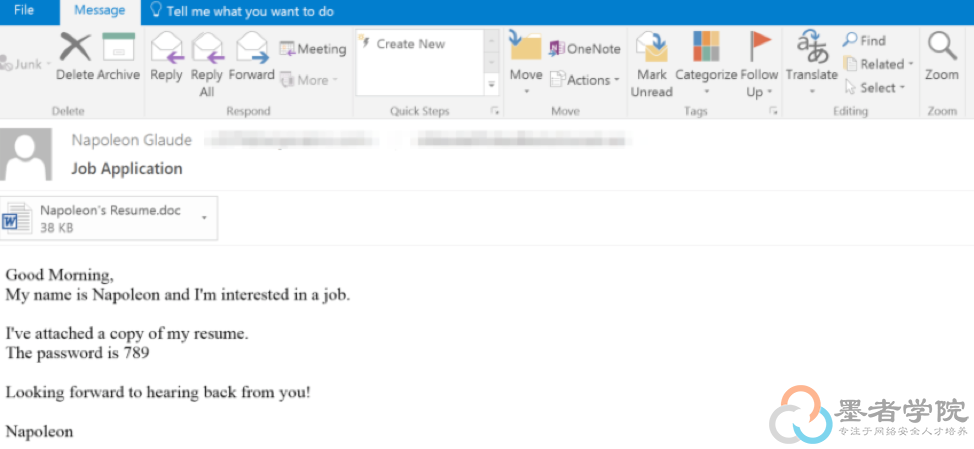Reply to the Job Application email
Screen dimensions: 974x449
166,57
